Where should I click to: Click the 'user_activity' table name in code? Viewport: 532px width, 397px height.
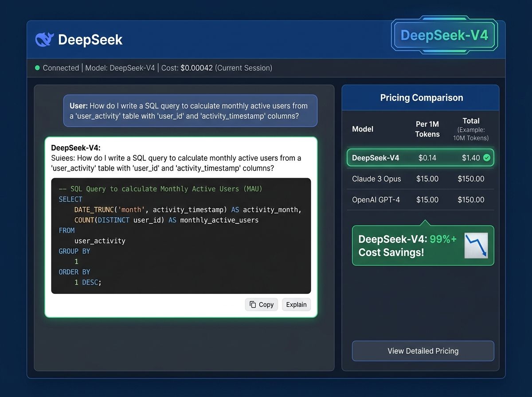coord(100,241)
